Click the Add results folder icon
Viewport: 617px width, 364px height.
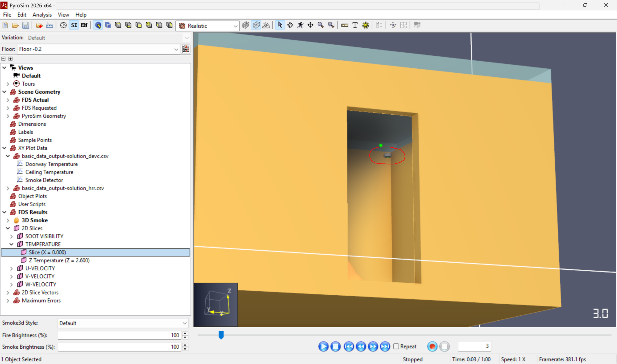pos(39,25)
